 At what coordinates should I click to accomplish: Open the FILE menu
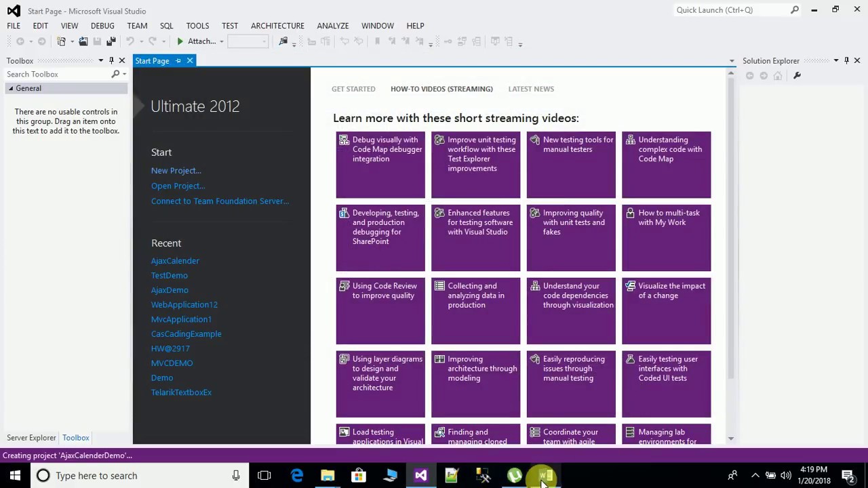coord(14,26)
